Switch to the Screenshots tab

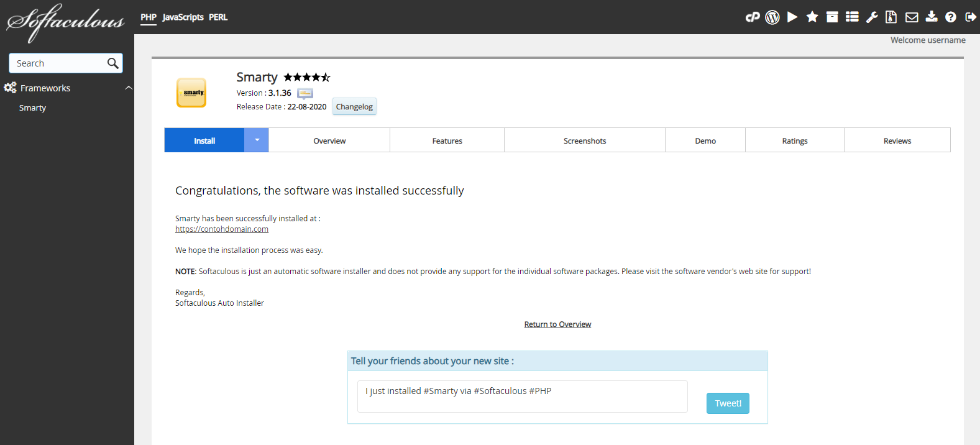pyautogui.click(x=585, y=140)
